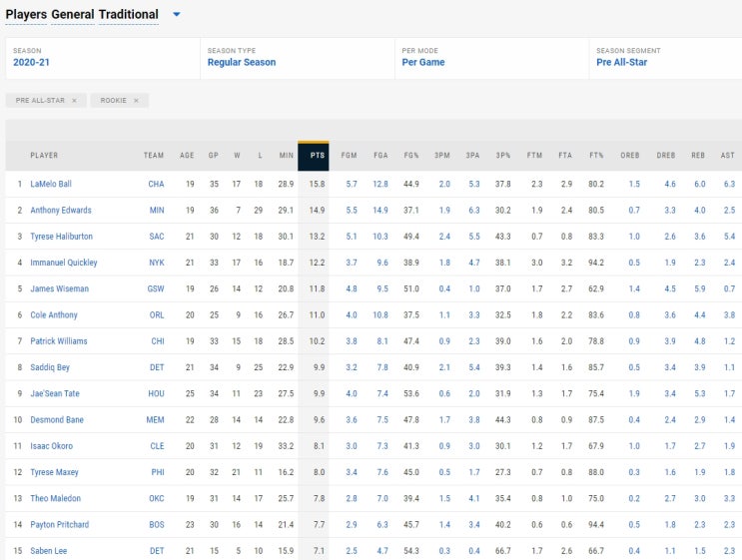Open the ORL team link
The image size is (742, 560).
pos(157,315)
